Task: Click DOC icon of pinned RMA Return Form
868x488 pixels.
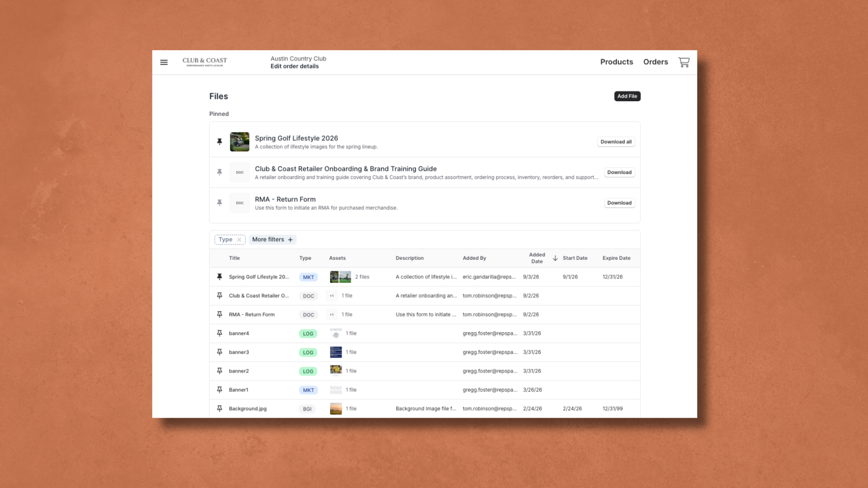Action: [240, 203]
